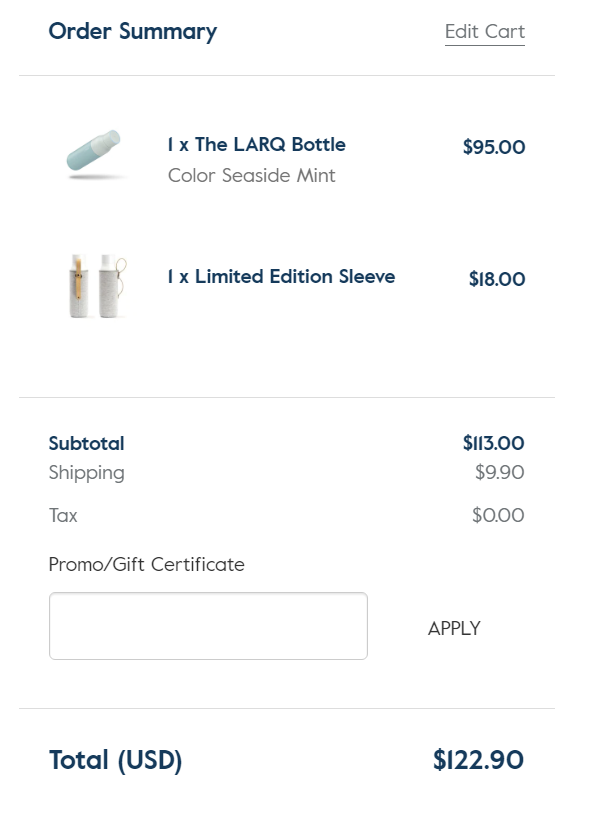Select the Promo/Gift Certificate input field

coord(208,626)
